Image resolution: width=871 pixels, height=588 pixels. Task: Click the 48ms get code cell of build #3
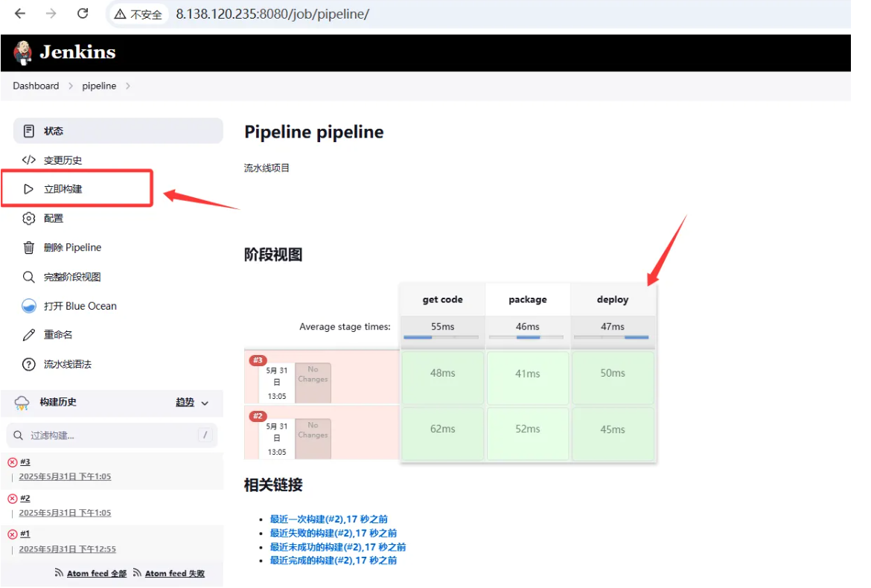[443, 377]
